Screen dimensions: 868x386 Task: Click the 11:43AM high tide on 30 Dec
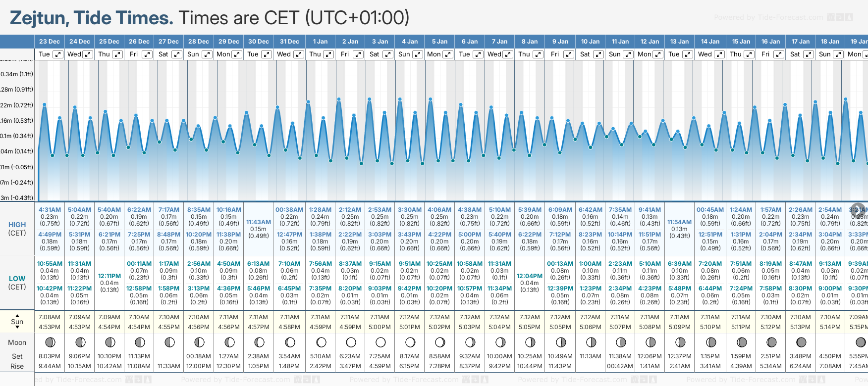(x=259, y=222)
